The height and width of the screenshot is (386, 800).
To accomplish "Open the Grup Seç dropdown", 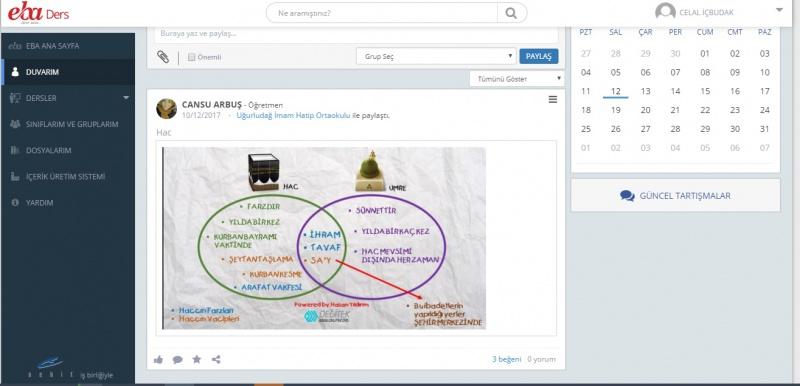I will 436,56.
